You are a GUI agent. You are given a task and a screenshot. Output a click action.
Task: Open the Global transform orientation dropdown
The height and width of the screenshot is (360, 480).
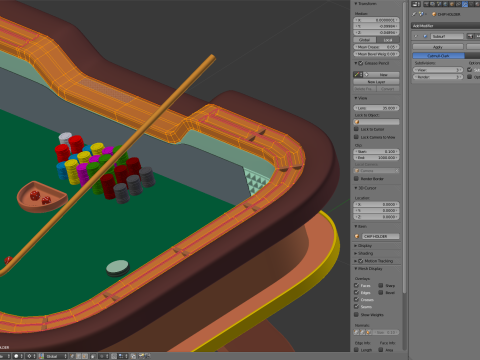pyautogui.click(x=56, y=356)
